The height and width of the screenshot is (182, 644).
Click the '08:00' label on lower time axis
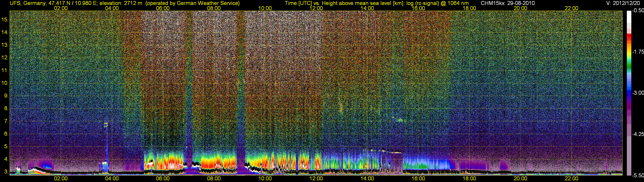click(x=214, y=179)
